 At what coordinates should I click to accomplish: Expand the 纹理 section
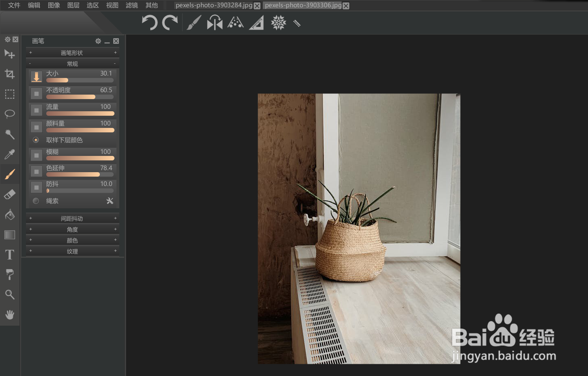tap(73, 251)
